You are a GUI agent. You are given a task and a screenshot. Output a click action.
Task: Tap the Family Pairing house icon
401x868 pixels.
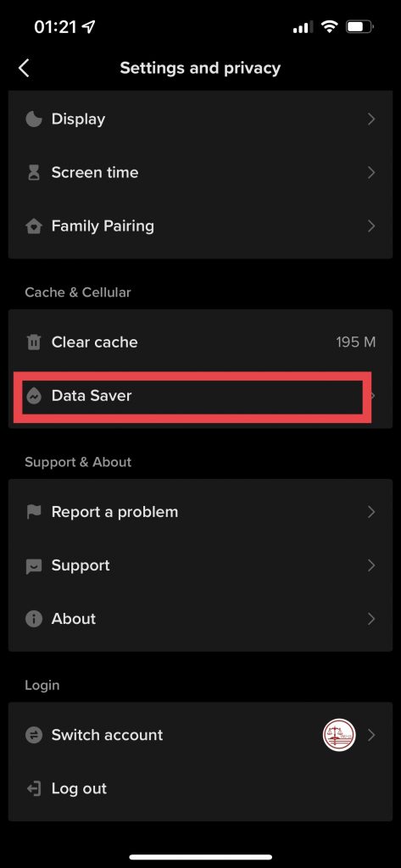pos(34,226)
